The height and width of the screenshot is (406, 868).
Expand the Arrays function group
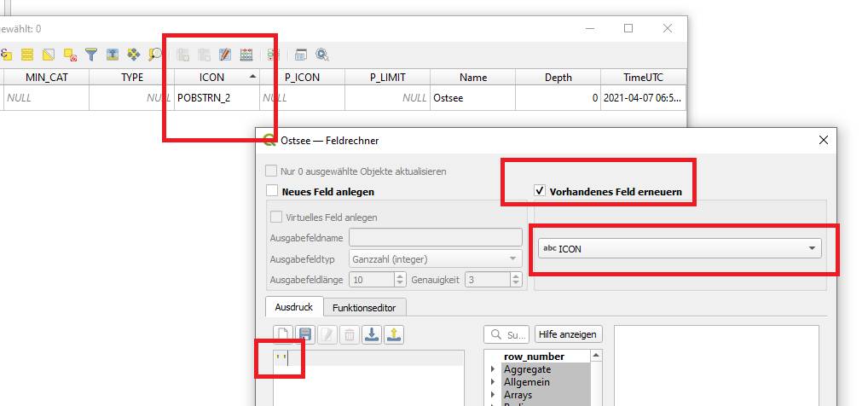coord(493,395)
